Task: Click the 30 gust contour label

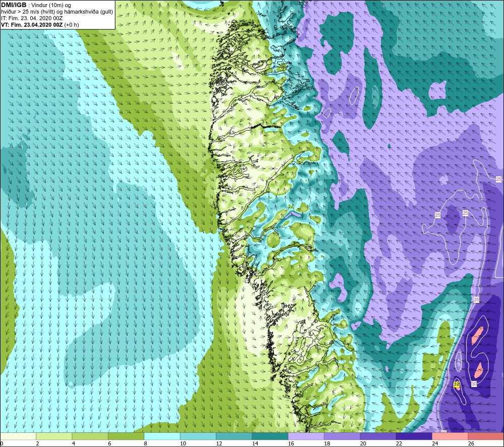Action: 474,384
